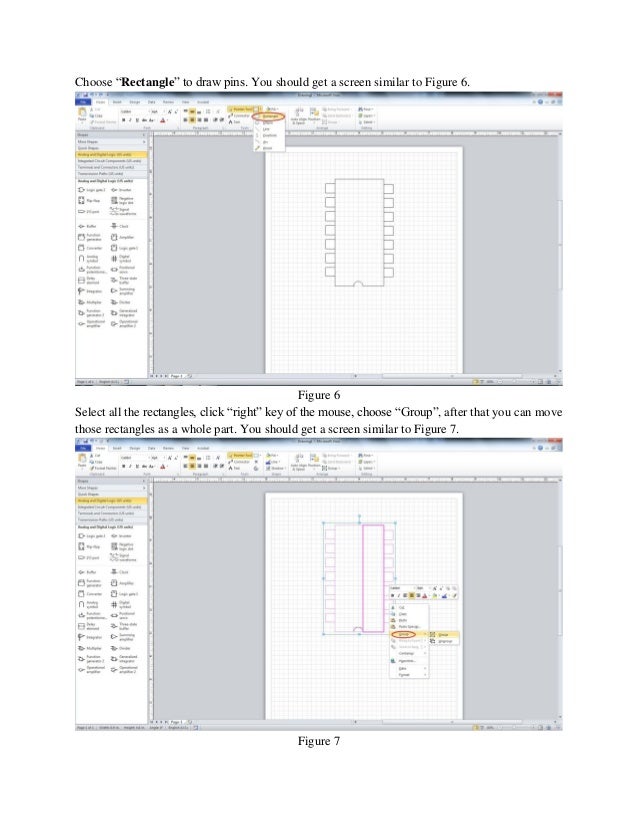Select Transmission Paths stencil in Figure 7
This screenshot has width=638, height=826.
click(x=111, y=519)
